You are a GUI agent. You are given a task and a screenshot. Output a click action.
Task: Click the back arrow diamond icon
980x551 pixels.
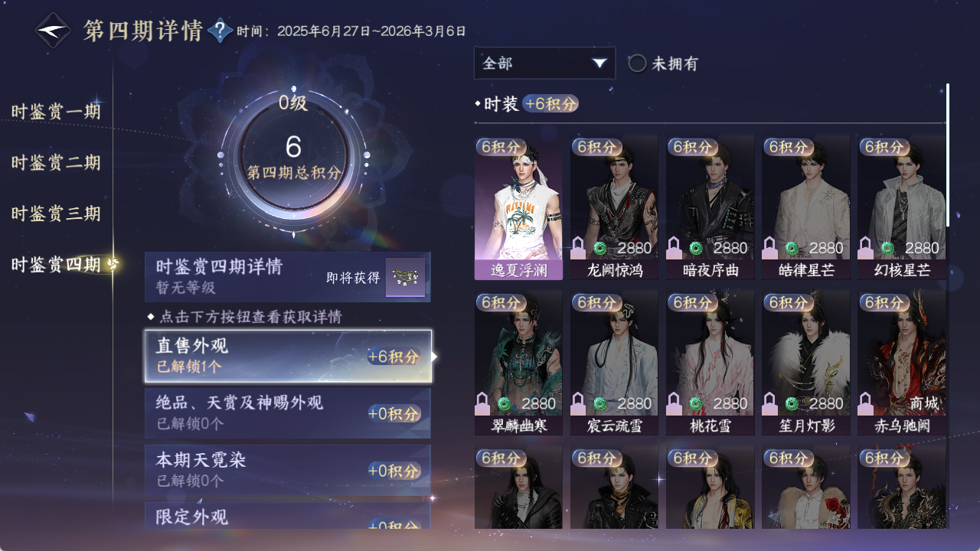(54, 31)
